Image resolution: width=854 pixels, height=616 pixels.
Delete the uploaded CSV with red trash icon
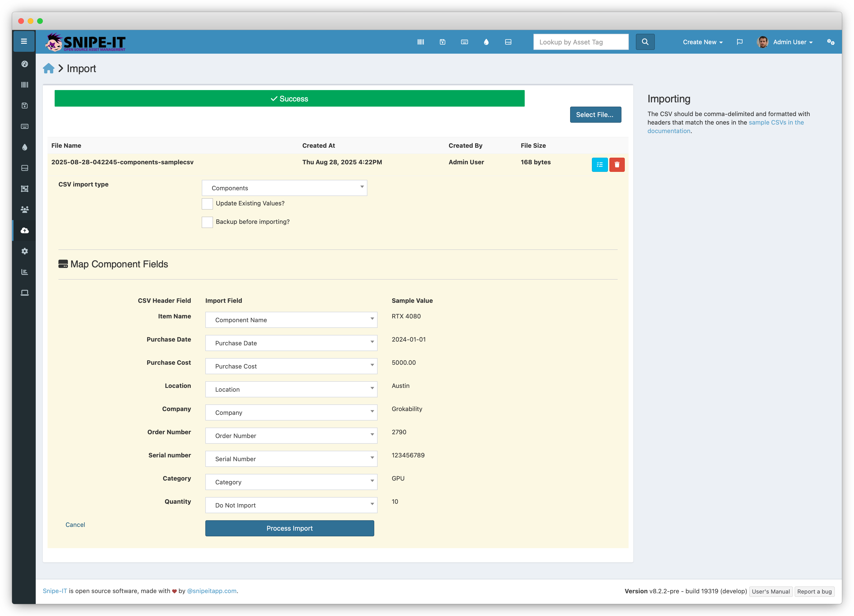point(617,165)
